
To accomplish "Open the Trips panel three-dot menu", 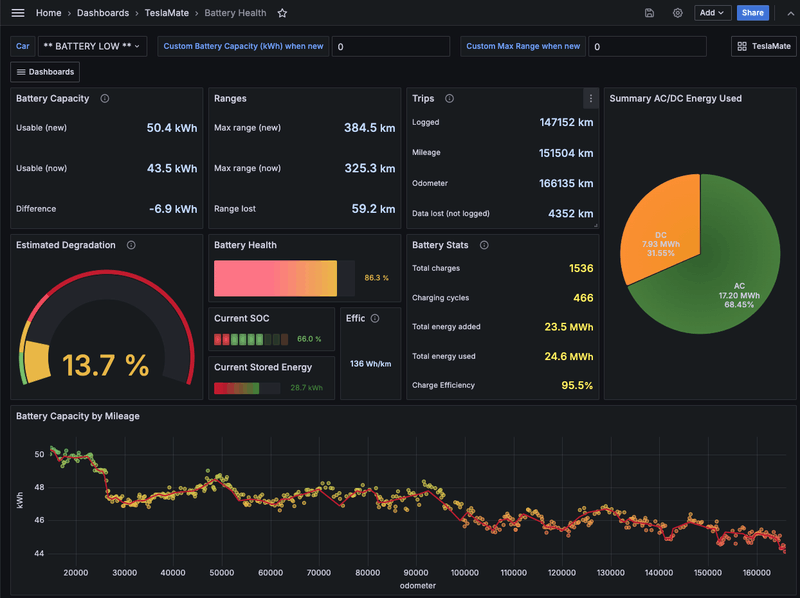I will [591, 98].
